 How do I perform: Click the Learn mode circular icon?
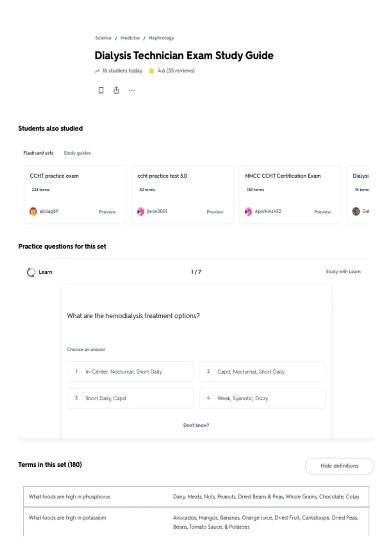tap(31, 272)
